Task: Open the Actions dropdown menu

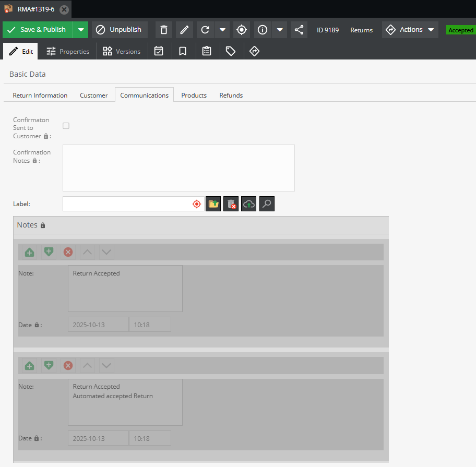Action: pyautogui.click(x=410, y=30)
